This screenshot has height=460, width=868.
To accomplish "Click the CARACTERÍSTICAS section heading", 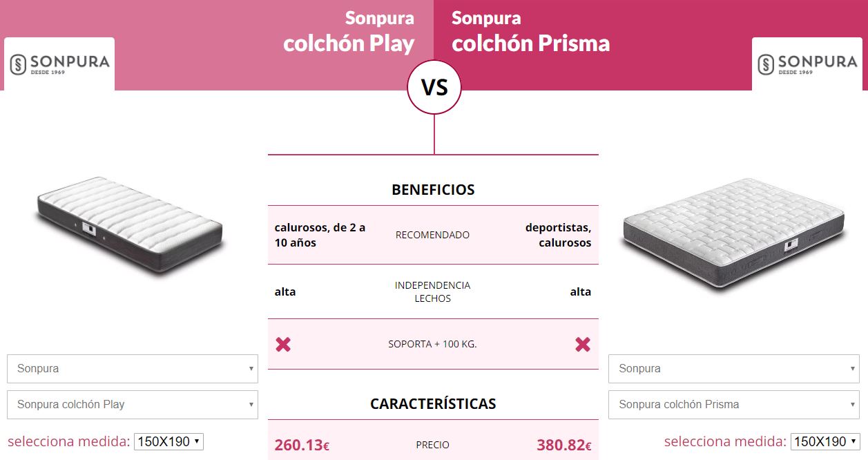I will point(433,404).
